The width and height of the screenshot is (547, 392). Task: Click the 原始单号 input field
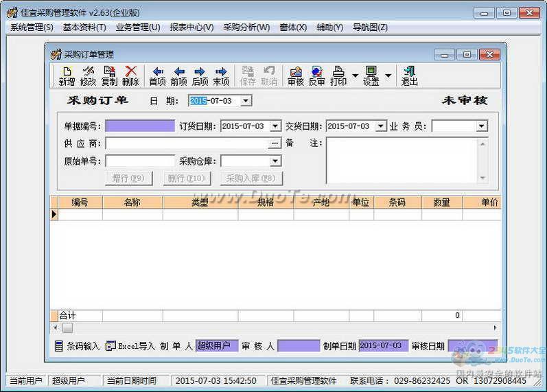point(140,161)
